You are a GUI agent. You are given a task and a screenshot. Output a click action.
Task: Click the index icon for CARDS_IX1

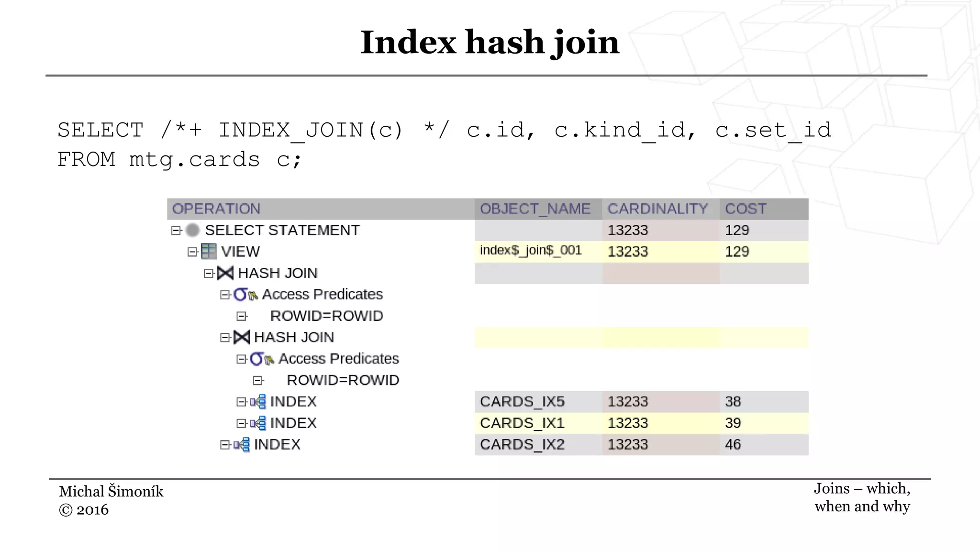tap(258, 423)
